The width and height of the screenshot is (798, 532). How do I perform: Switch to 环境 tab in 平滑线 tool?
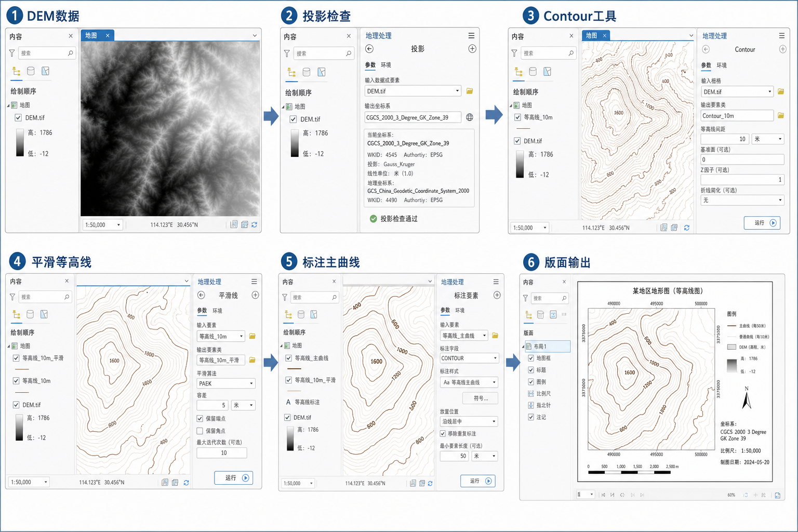217,311
